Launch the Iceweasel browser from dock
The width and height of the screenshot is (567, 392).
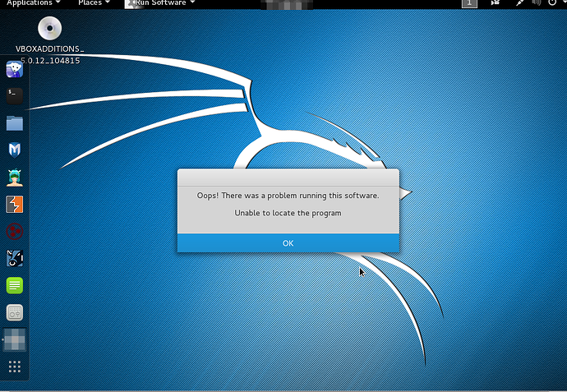[x=15, y=69]
